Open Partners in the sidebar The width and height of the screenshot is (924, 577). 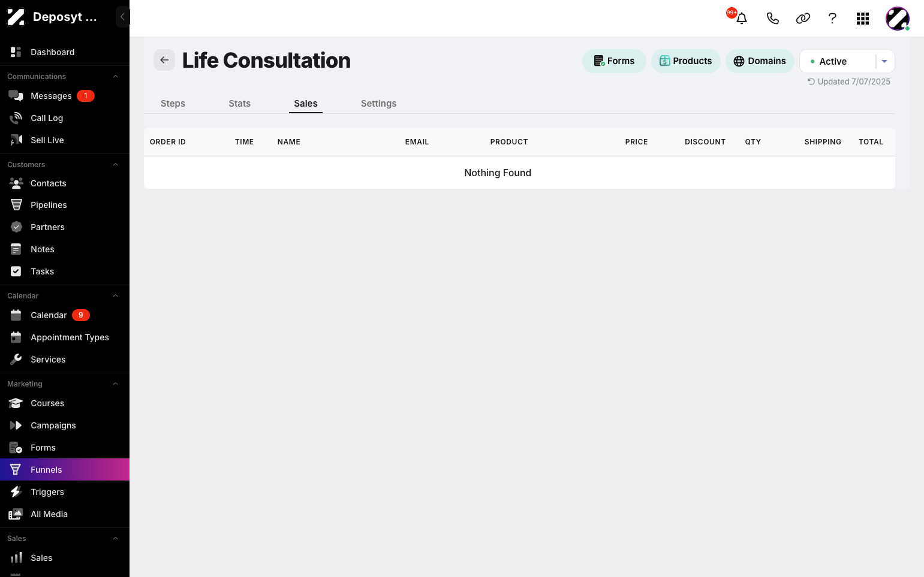point(65,227)
